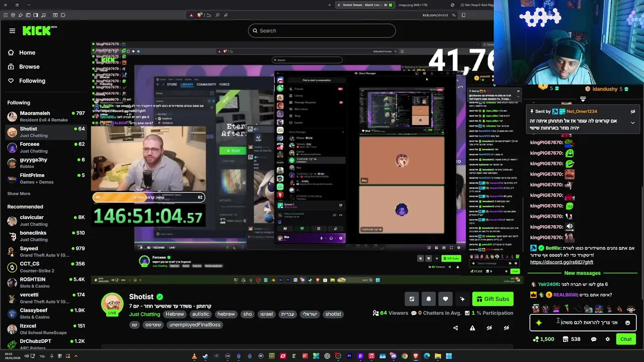
Task: Open Browse in the sidebar
Action: pos(29,67)
